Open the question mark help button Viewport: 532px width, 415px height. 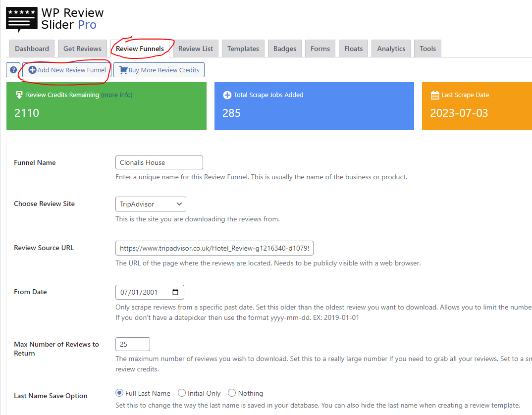(x=13, y=70)
